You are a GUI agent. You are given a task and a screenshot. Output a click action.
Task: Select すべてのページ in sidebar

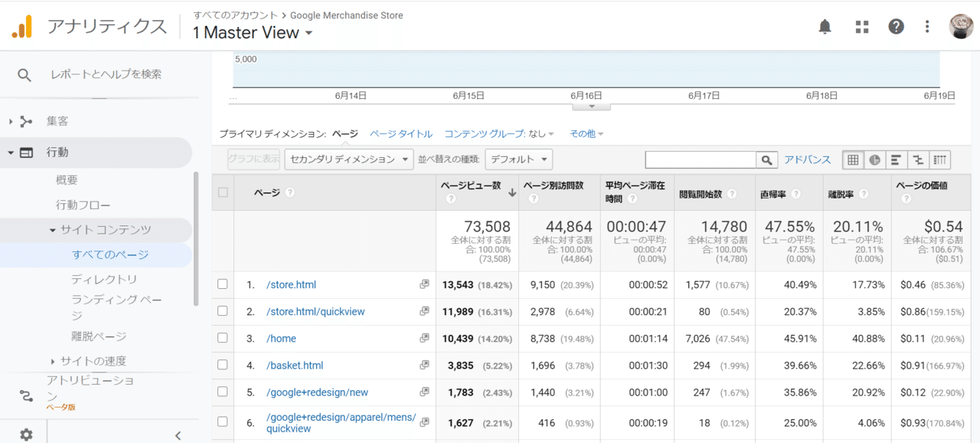(109, 254)
